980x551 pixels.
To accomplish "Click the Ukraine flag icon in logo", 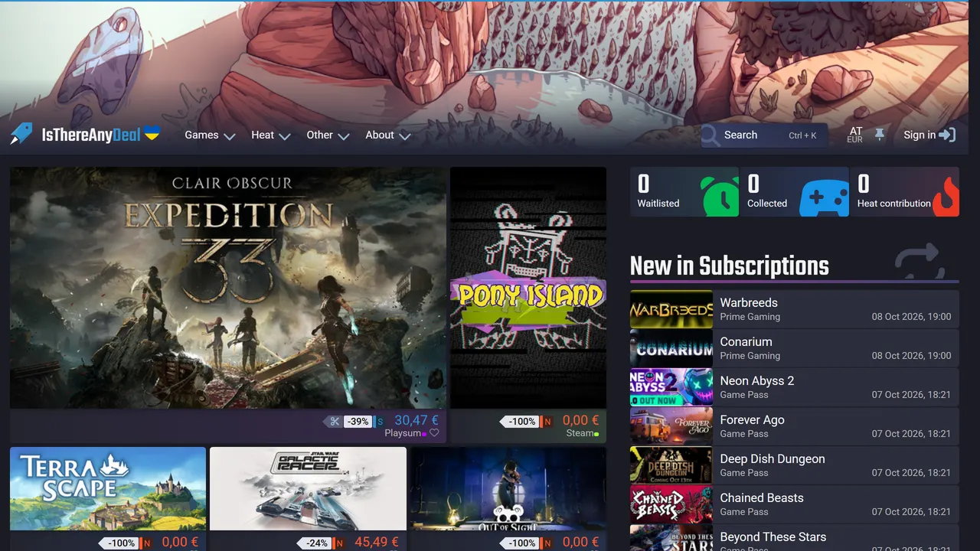I will [x=152, y=133].
